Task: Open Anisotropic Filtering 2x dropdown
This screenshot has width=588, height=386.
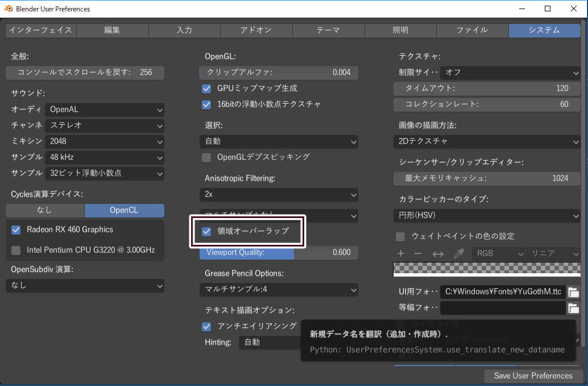Action: click(279, 195)
